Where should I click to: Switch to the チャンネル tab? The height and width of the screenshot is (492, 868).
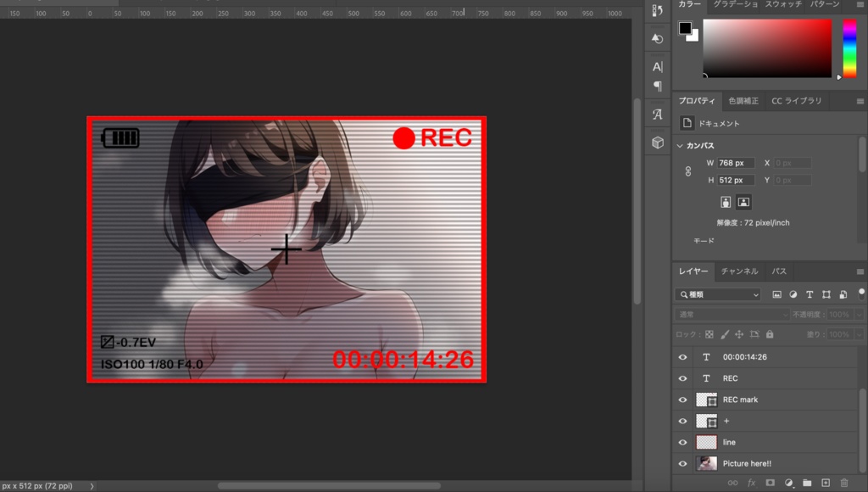(742, 271)
